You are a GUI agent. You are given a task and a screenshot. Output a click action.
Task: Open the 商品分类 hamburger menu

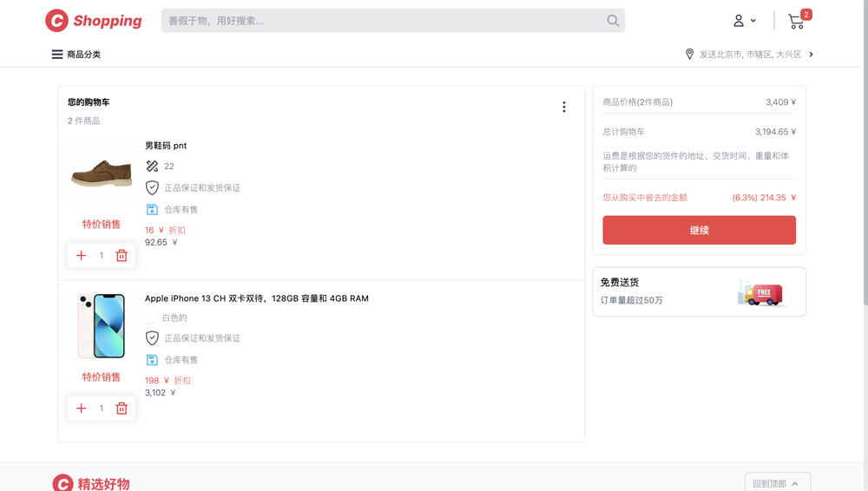[x=57, y=55]
